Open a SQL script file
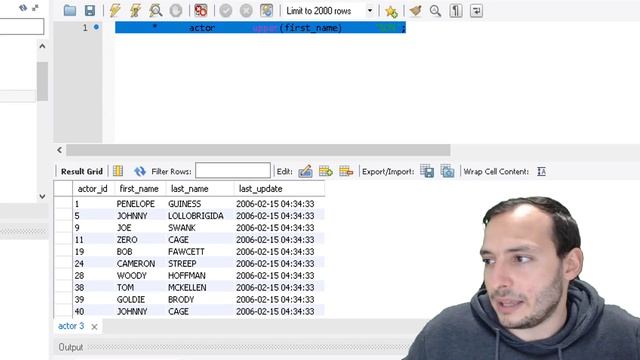Viewport: 640px width, 360px height. pyautogui.click(x=70, y=11)
